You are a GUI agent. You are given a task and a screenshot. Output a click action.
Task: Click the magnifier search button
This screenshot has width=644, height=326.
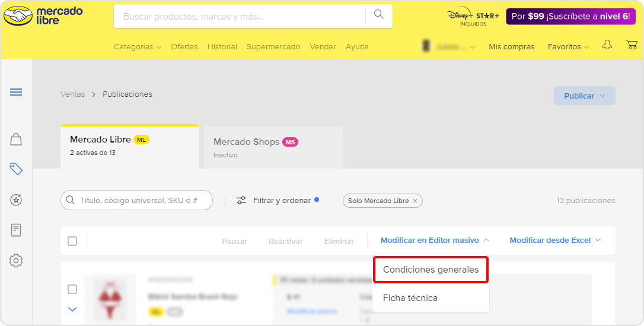point(379,15)
